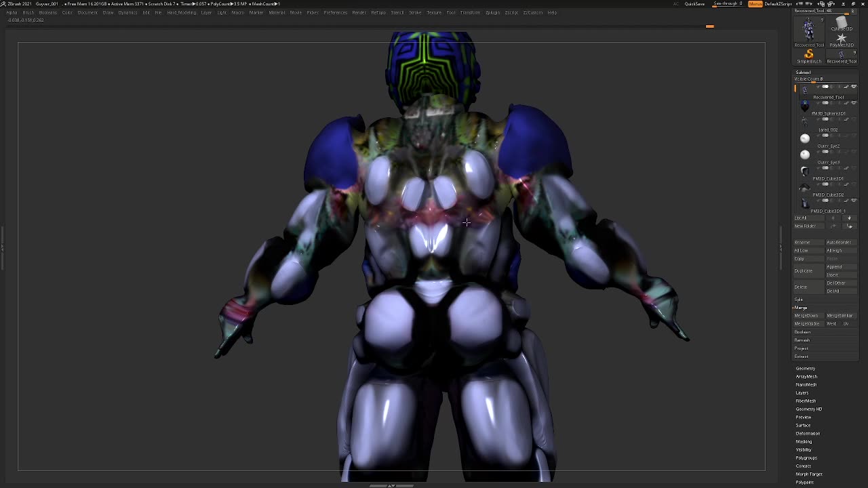
Task: Collapse the Merge section
Action: point(801,308)
